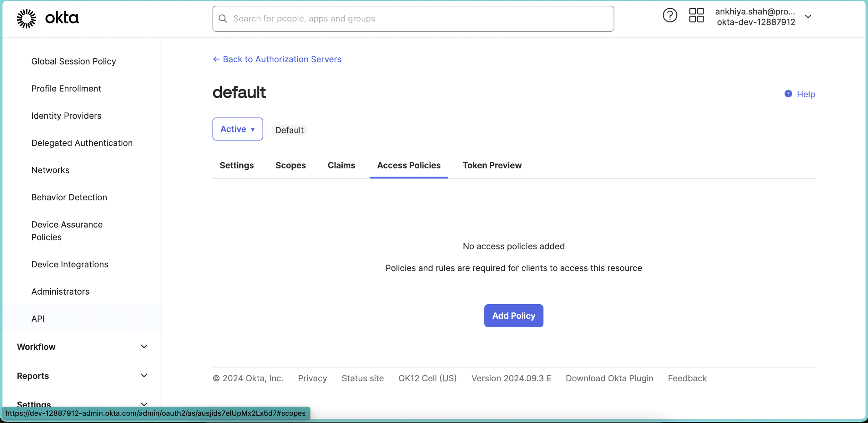Expand the Settings section in sidebar
The width and height of the screenshot is (868, 423).
click(144, 404)
